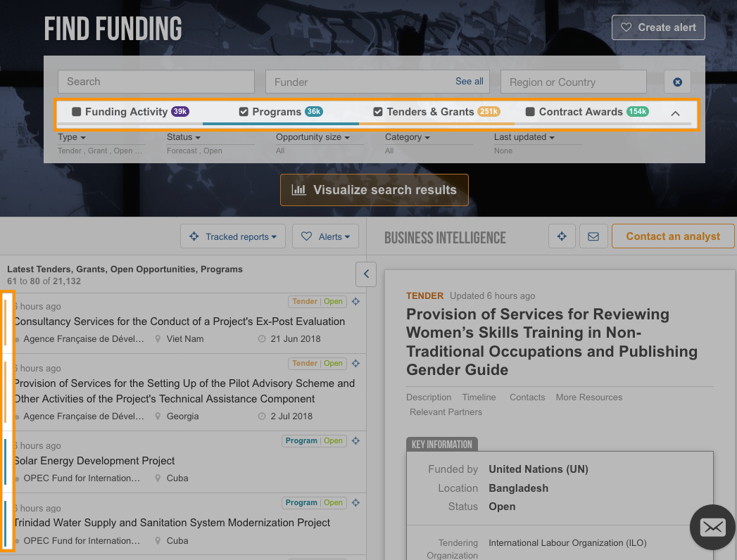Open the Category filter dropdown
737x560 pixels.
pos(408,137)
